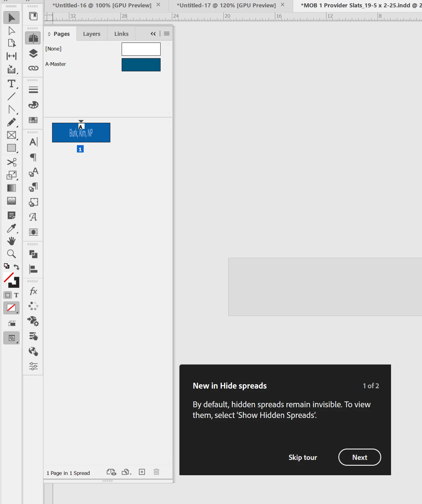The image size is (422, 504).
Task: Select the Pencil tool
Action: 11,122
